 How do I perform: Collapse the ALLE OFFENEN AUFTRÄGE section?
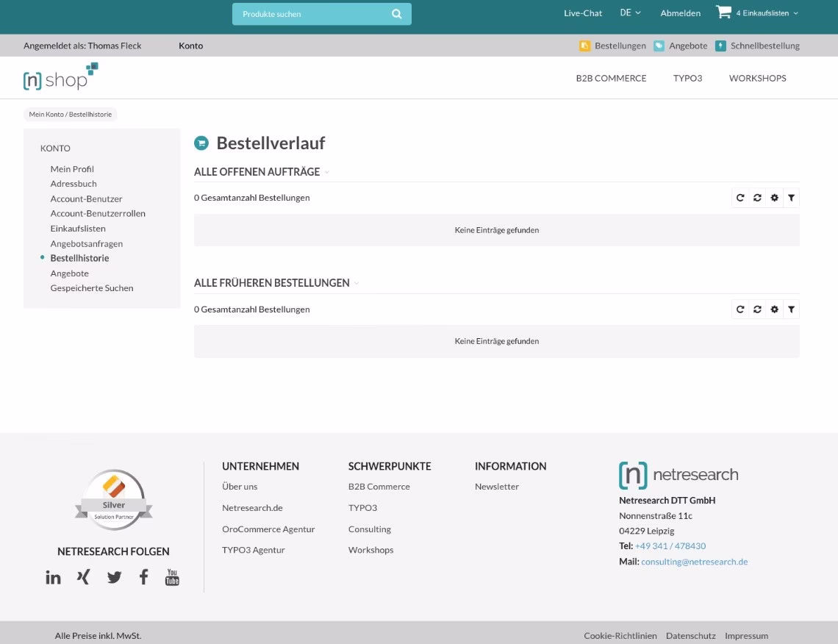[327, 172]
